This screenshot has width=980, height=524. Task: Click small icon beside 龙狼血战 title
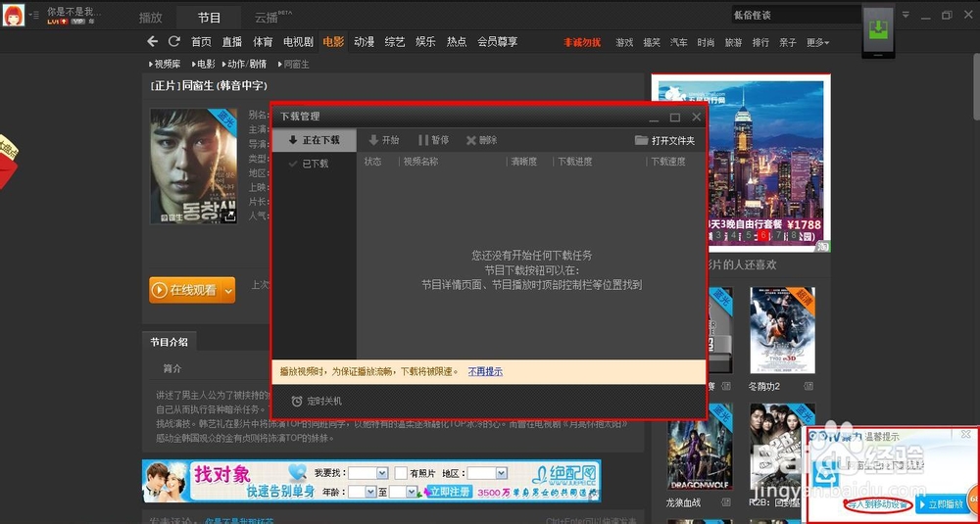coord(725,502)
